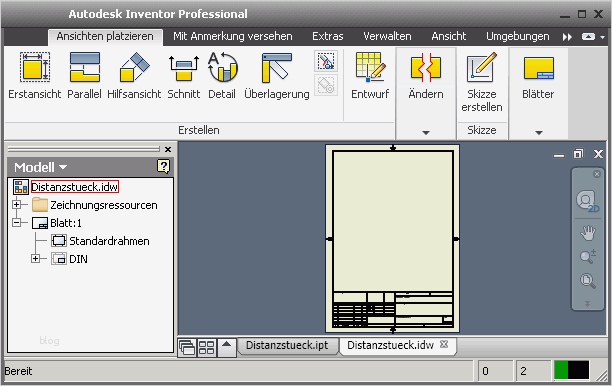Screen dimensions: 612x386
Task: Open the Modell browser help icon
Action: coord(164,167)
